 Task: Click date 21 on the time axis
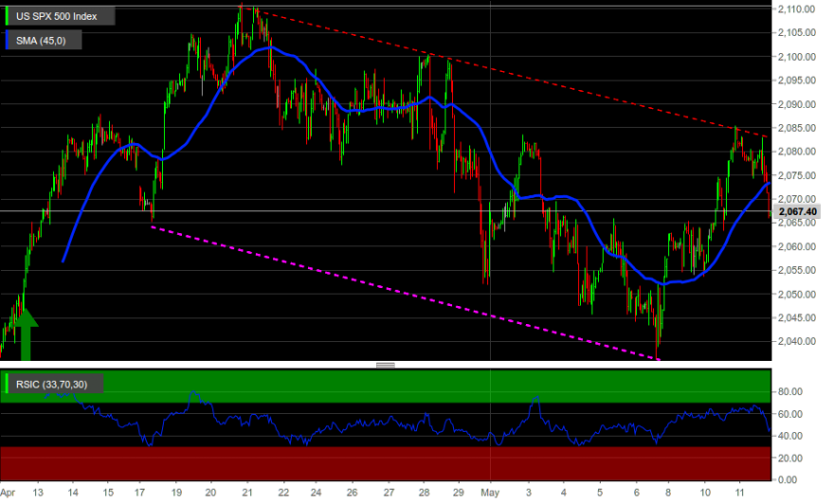[247, 493]
